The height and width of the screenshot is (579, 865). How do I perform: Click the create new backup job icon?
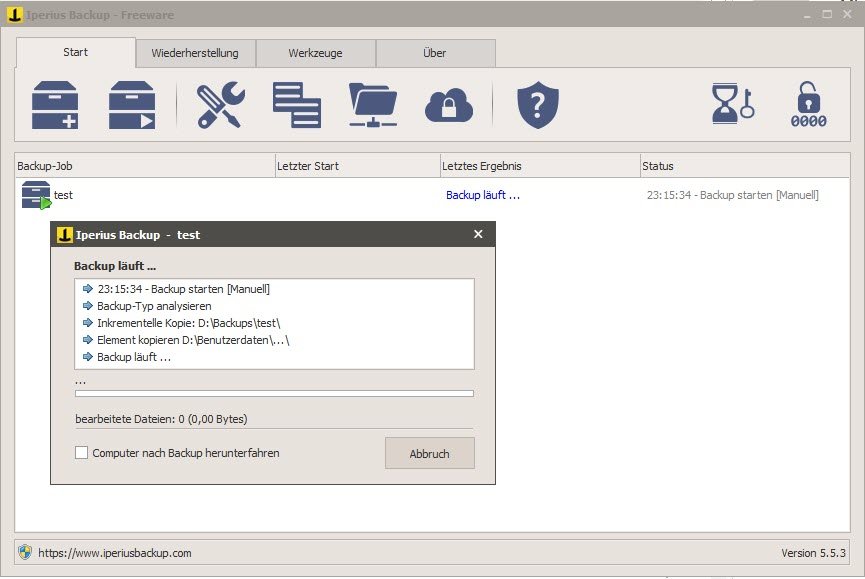pos(55,105)
